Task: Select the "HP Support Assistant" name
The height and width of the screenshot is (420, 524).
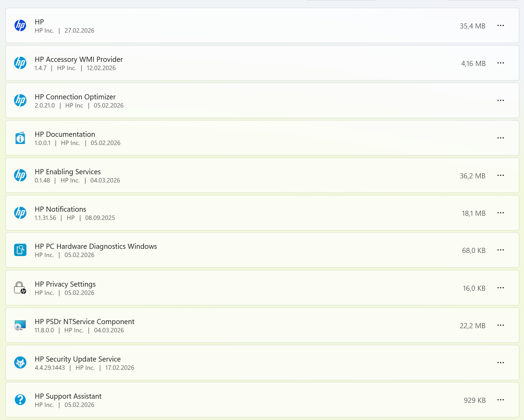Action: click(x=68, y=396)
